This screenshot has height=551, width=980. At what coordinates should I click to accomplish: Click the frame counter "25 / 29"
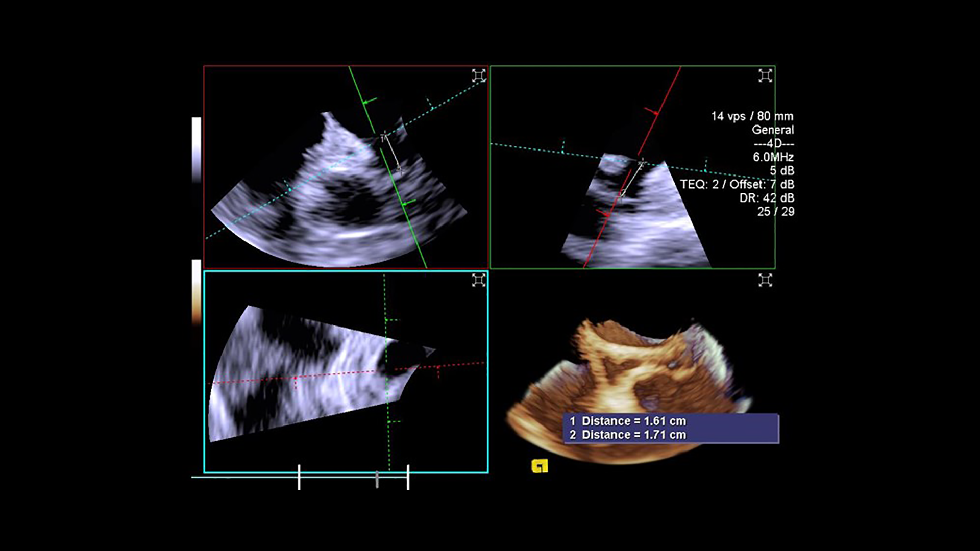tap(775, 212)
